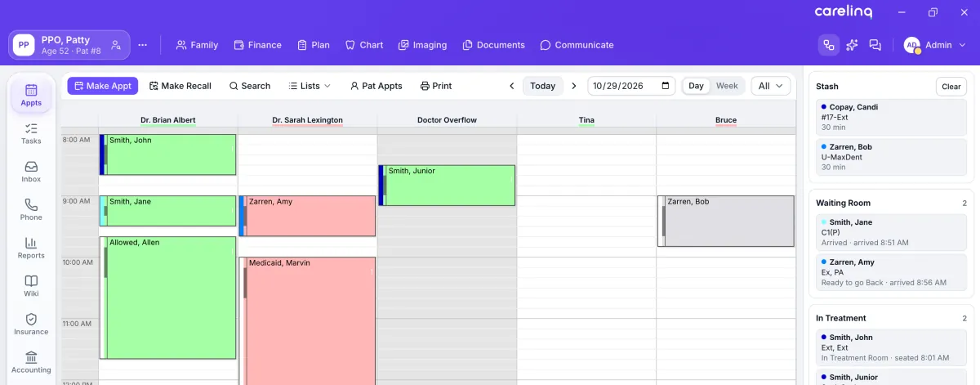The image size is (980, 385).
Task: Select the Zarren, Amy appointment block
Action: pos(307,216)
